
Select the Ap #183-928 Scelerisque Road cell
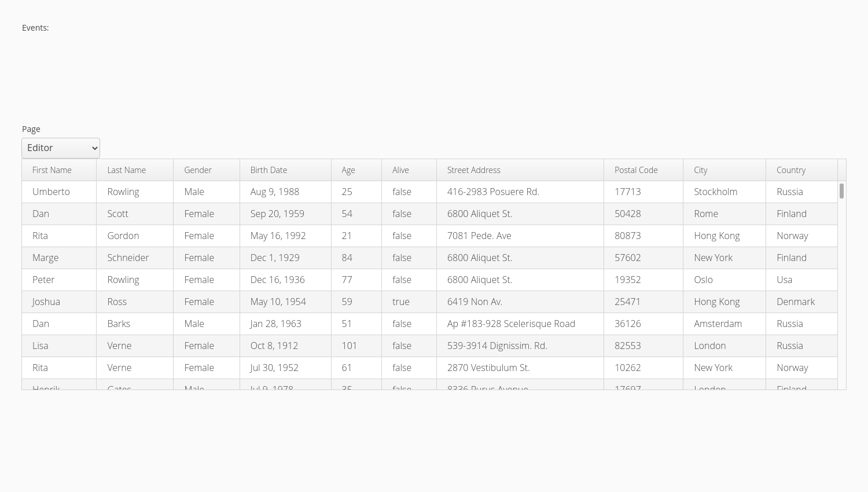point(520,324)
